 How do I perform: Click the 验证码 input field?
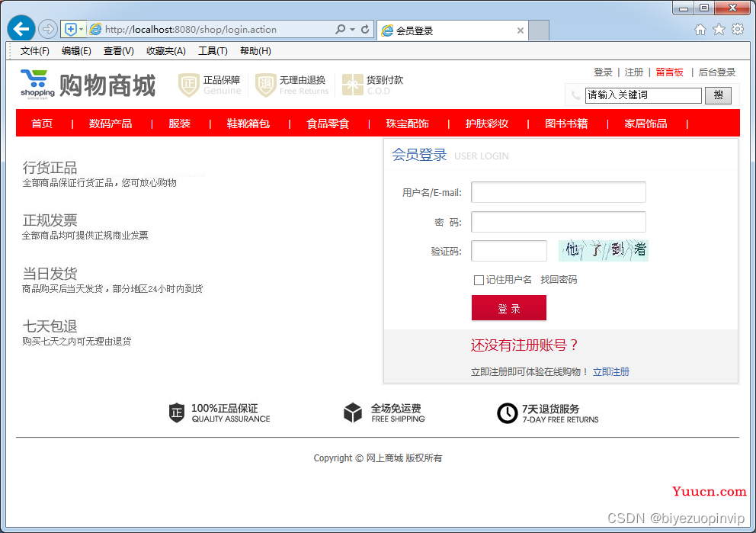click(508, 251)
